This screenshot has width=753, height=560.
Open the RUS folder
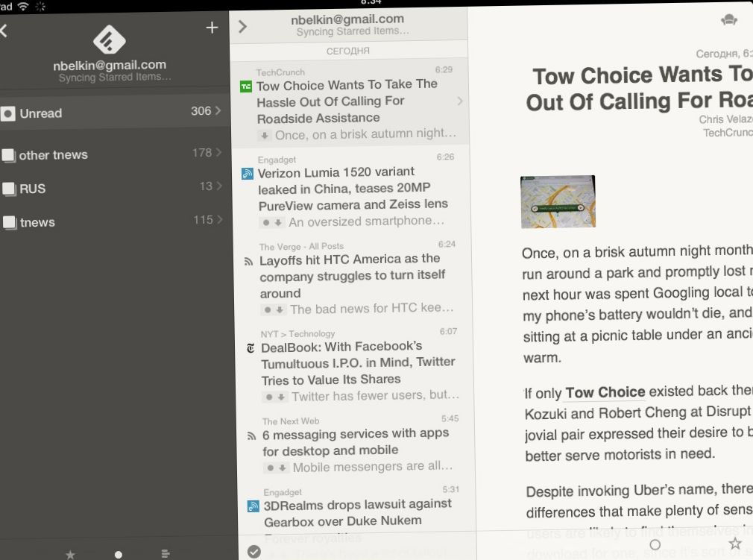pyautogui.click(x=114, y=188)
